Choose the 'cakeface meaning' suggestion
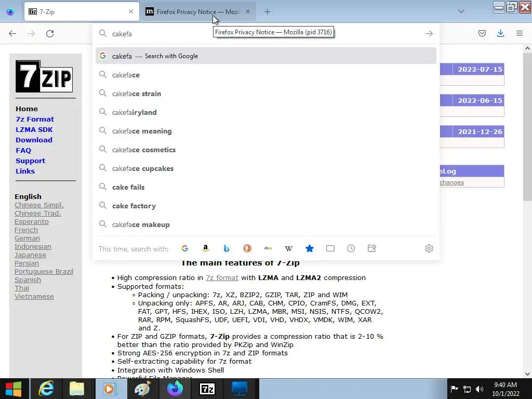532x399 pixels. (266, 131)
